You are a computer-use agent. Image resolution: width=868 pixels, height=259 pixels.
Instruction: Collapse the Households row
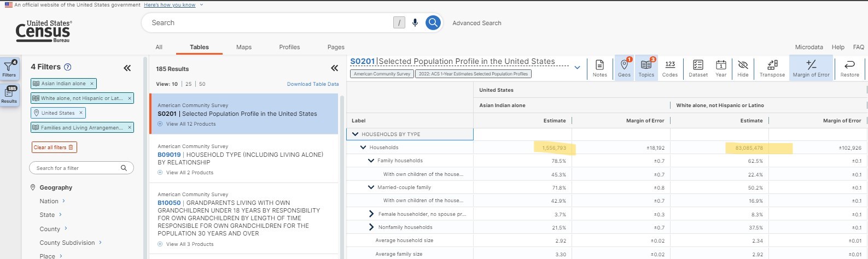[363, 148]
